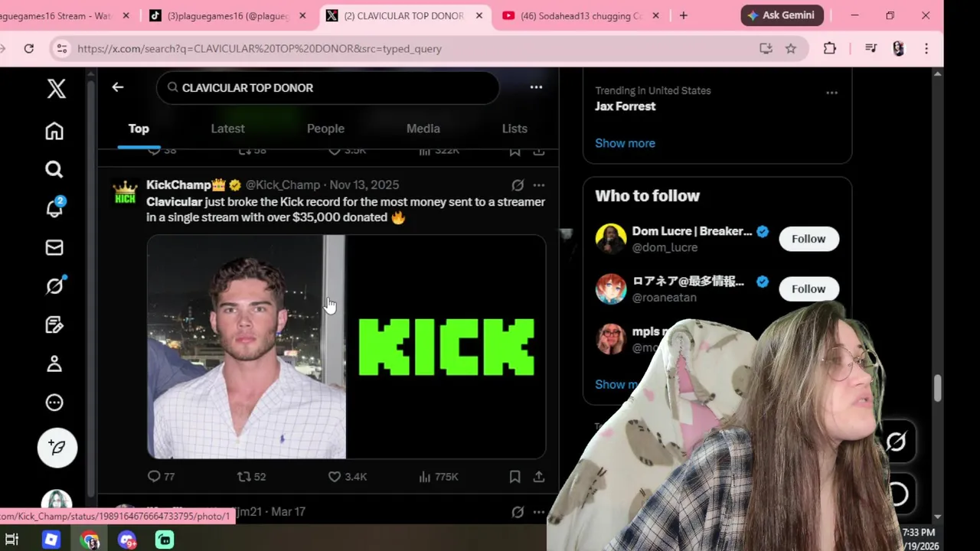Reload the page
This screenshot has height=551, width=980.
click(x=28, y=48)
